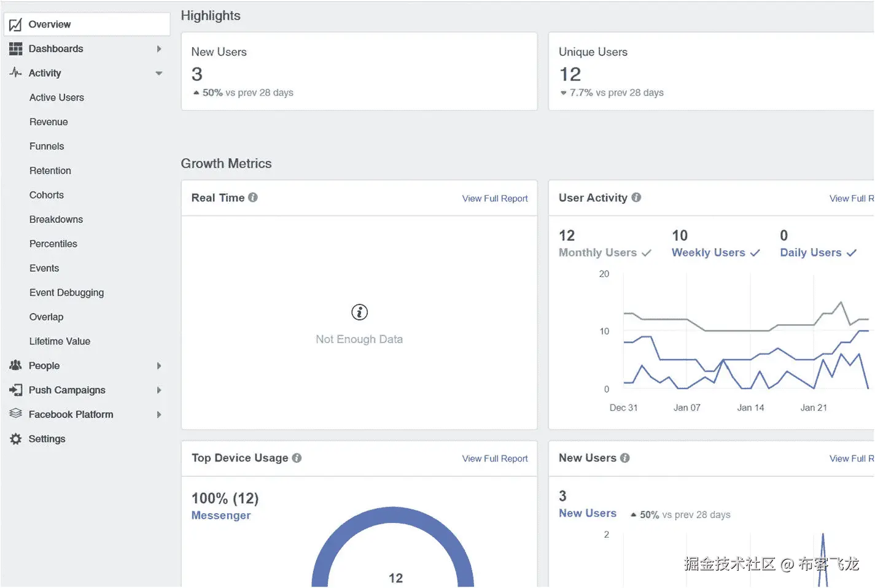Open the New Users chart info icon
This screenshot has width=875, height=588.
pos(625,458)
